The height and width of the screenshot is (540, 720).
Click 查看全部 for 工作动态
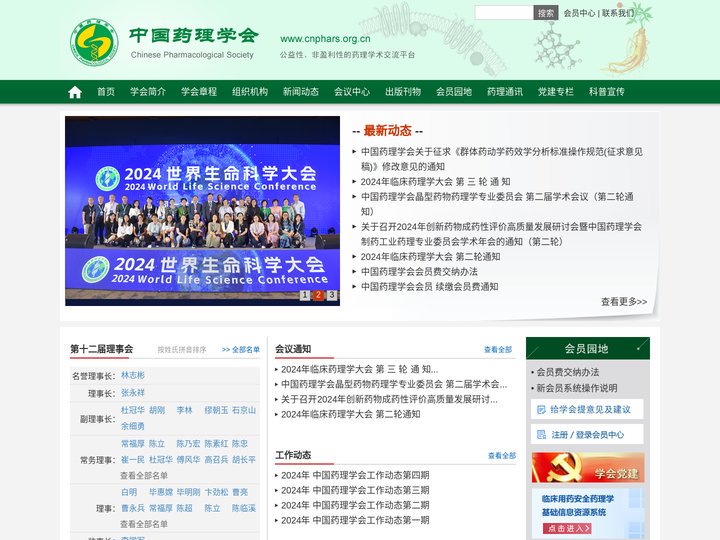502,456
